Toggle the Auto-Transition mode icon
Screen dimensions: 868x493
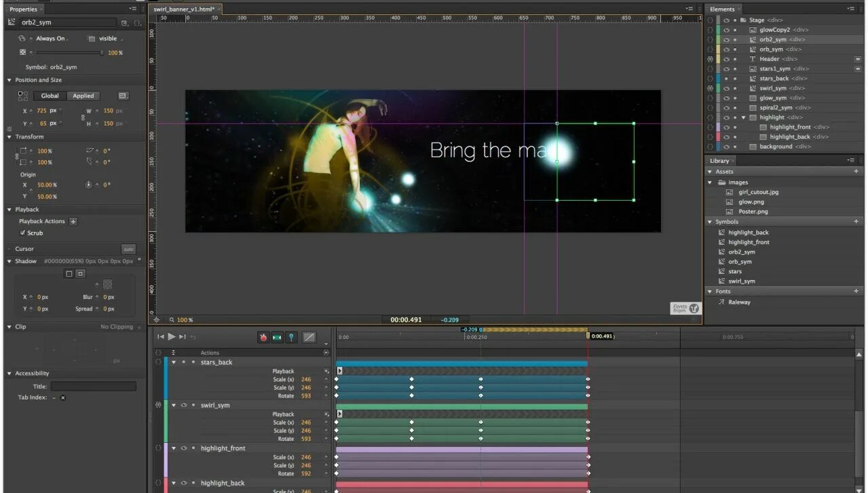277,337
